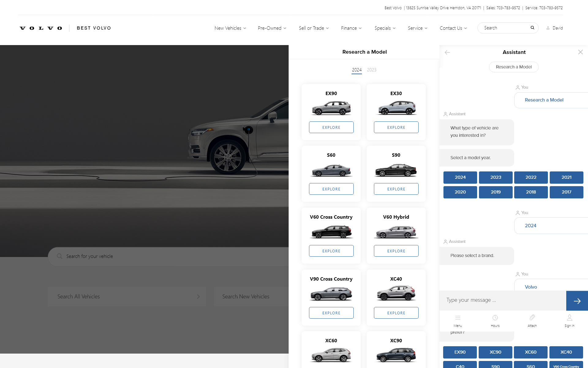Expand the Service menu

tap(417, 28)
